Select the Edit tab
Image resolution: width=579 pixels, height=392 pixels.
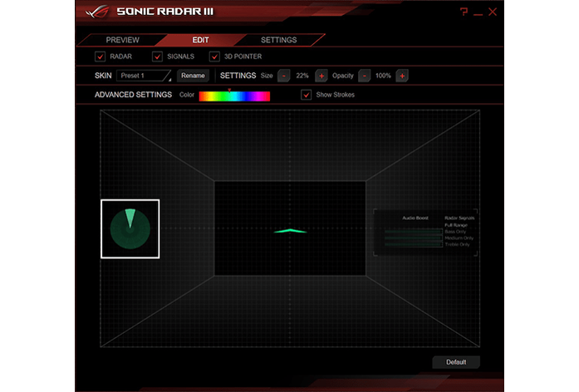click(x=200, y=40)
